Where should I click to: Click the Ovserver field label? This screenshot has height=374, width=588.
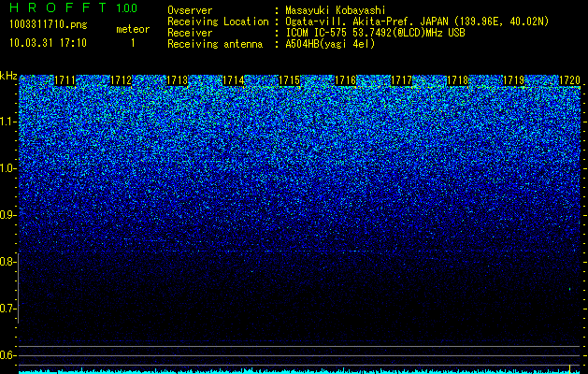coord(190,10)
